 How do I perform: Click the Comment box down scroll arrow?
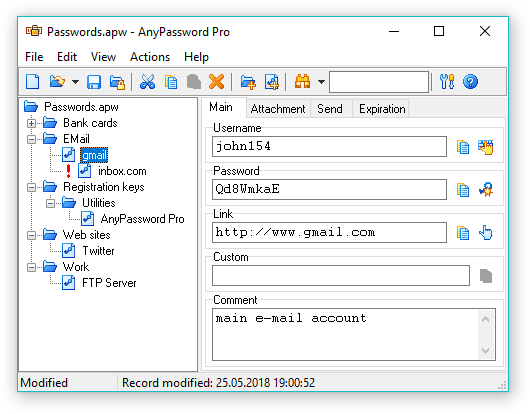(486, 351)
